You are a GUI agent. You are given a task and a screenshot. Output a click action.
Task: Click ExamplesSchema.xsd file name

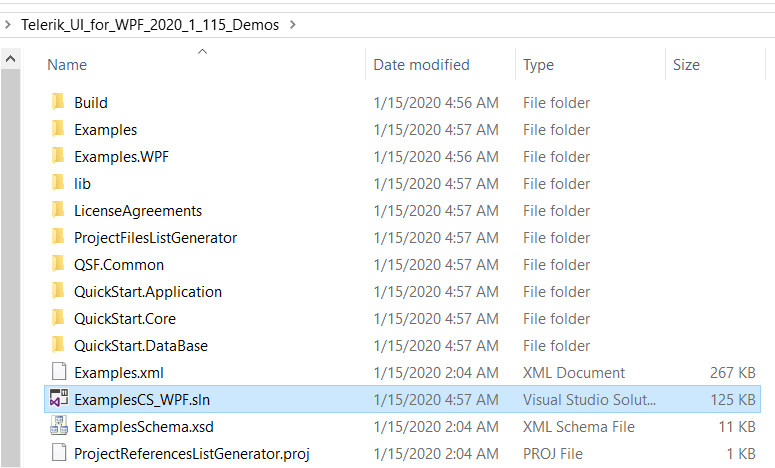(144, 427)
